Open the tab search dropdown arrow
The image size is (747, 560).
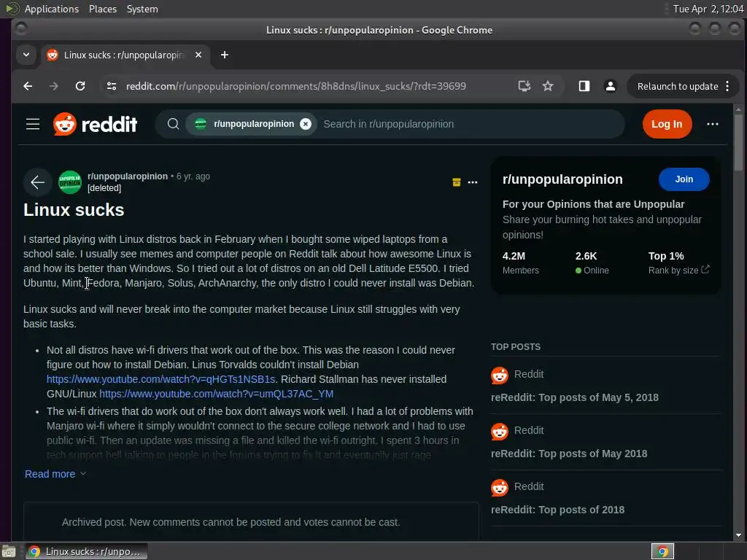tap(26, 55)
